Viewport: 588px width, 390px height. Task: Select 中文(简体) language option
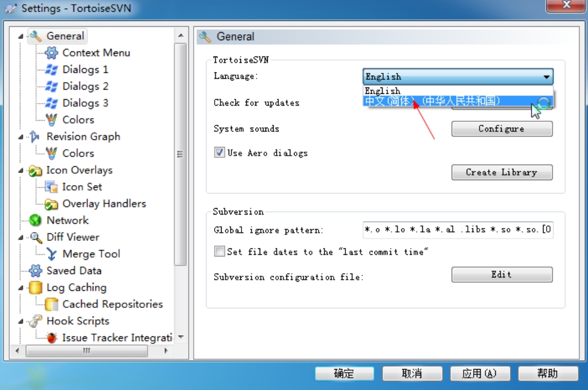pos(458,101)
